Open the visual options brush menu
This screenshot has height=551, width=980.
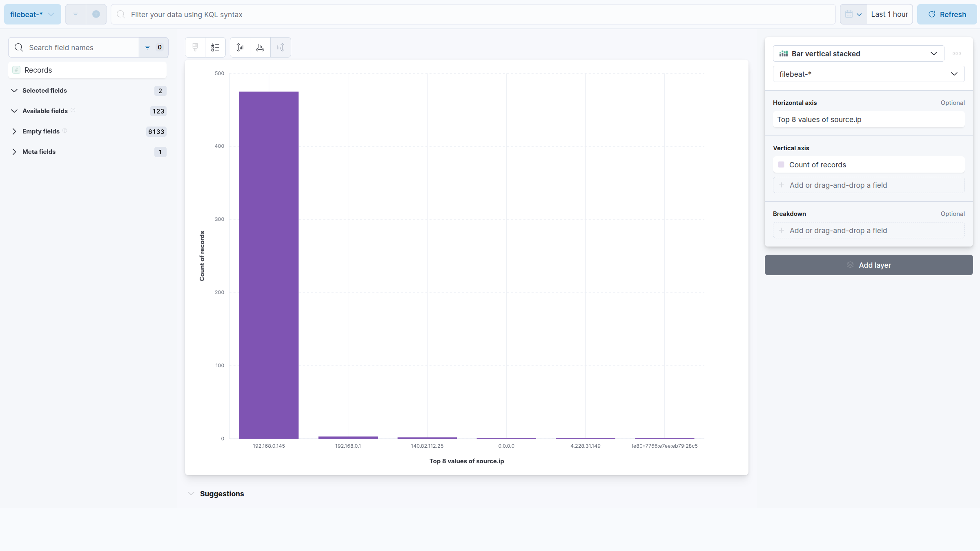pyautogui.click(x=195, y=47)
